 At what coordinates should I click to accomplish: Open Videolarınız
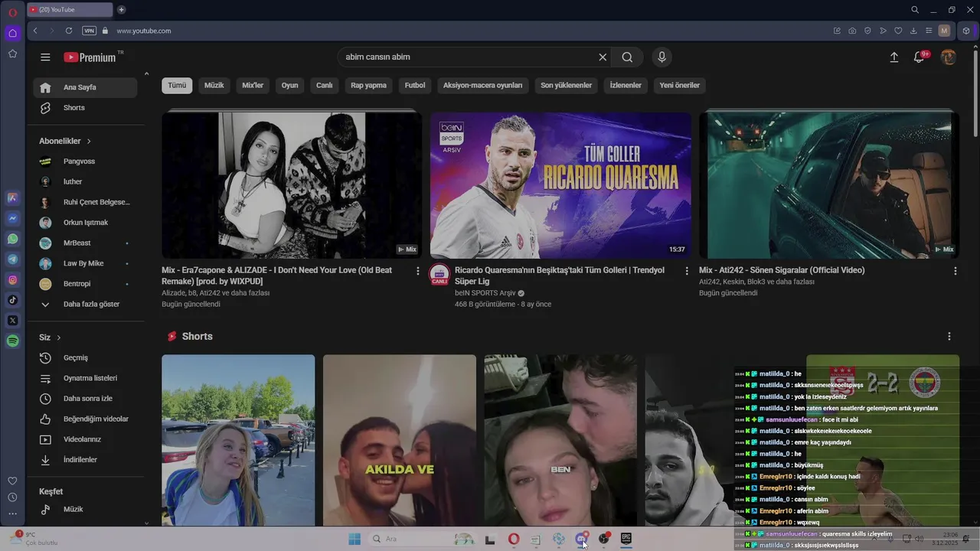85,439
